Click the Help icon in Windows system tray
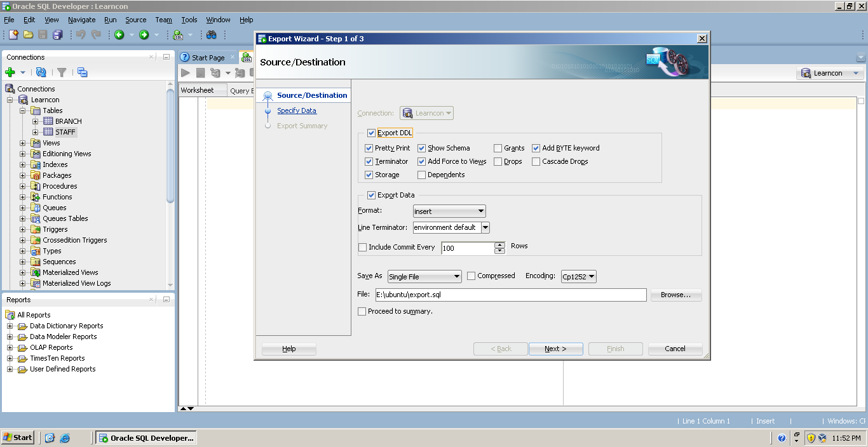The image size is (868, 447). pos(782,437)
